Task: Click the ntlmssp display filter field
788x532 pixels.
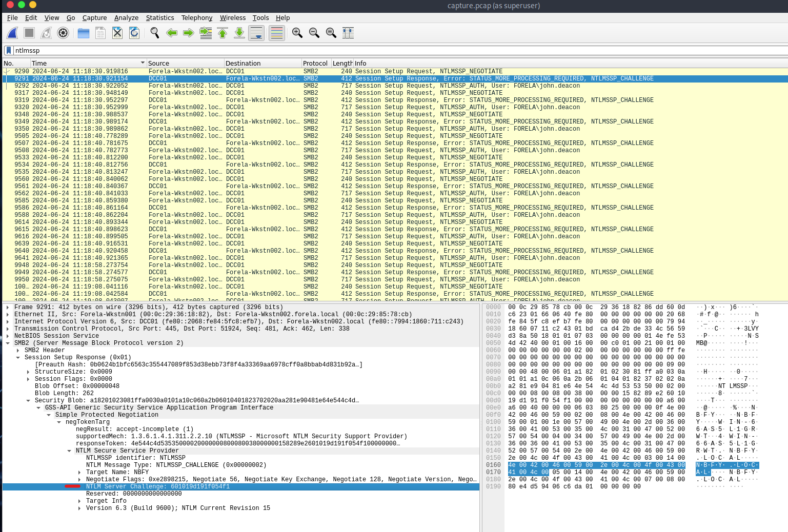Action: click(400, 50)
